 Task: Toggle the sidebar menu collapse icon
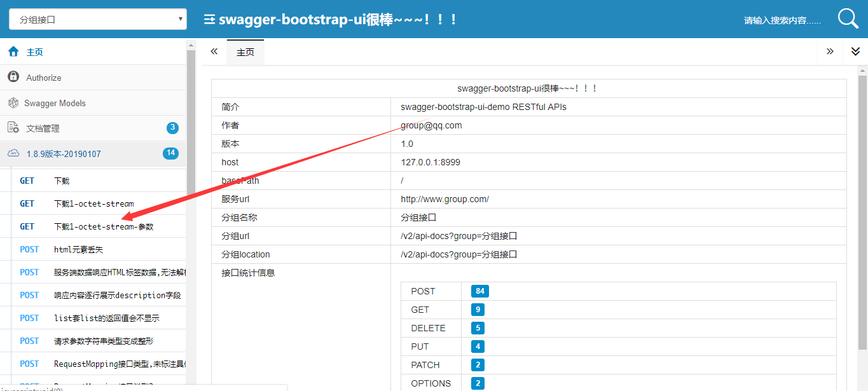(x=209, y=20)
